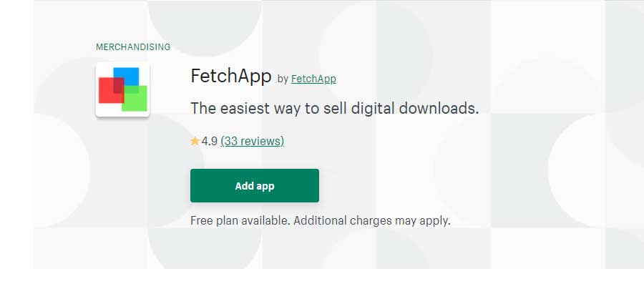The width and height of the screenshot is (644, 304).
Task: Open the MERCHANDISING category label
Action: click(x=133, y=47)
